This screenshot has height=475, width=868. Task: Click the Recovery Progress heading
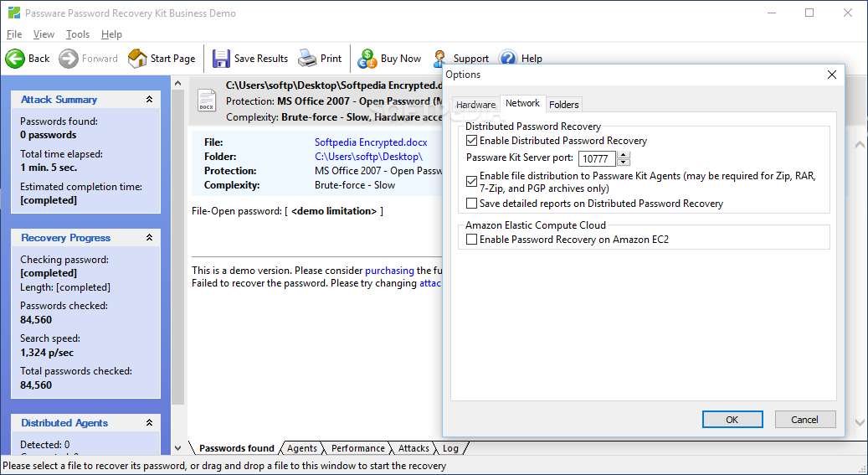pyautogui.click(x=66, y=237)
